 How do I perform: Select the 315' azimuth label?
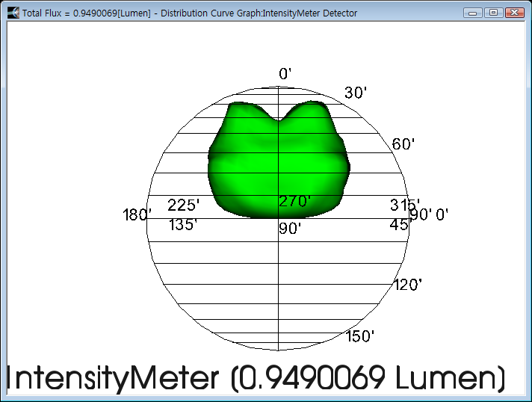(x=404, y=205)
